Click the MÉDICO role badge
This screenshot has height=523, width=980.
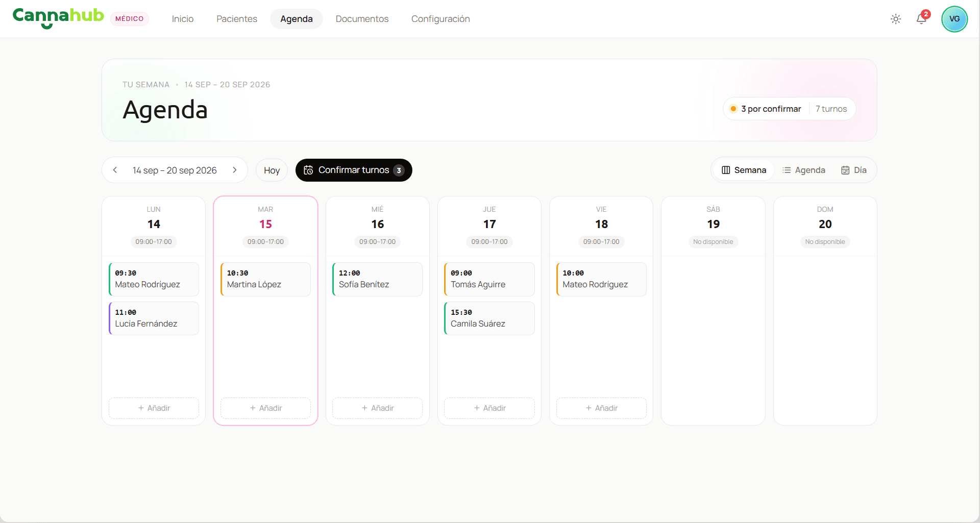130,19
